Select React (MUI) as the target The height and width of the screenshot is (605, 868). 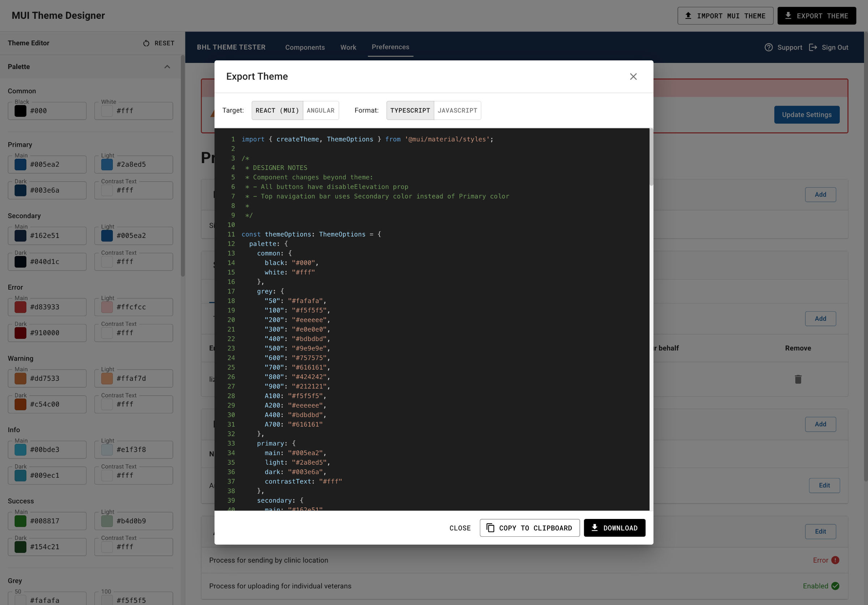277,110
